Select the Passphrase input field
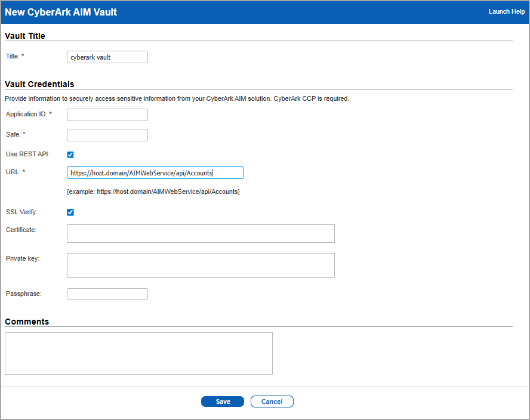The height and width of the screenshot is (420, 530). (x=107, y=294)
